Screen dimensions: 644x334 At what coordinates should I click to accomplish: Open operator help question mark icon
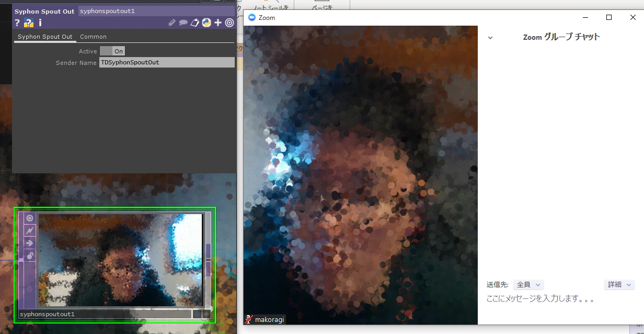pos(17,23)
